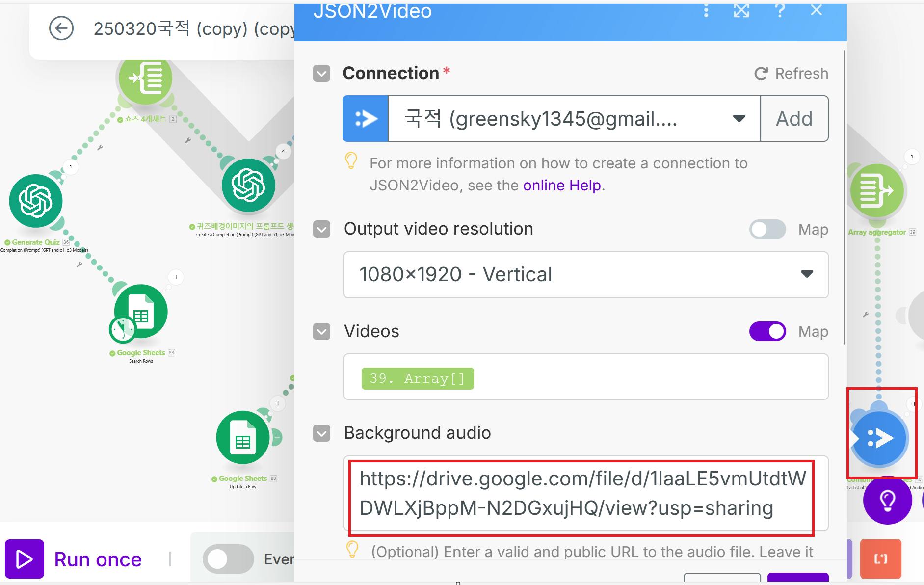Open the Array aggregator module

coord(877,190)
